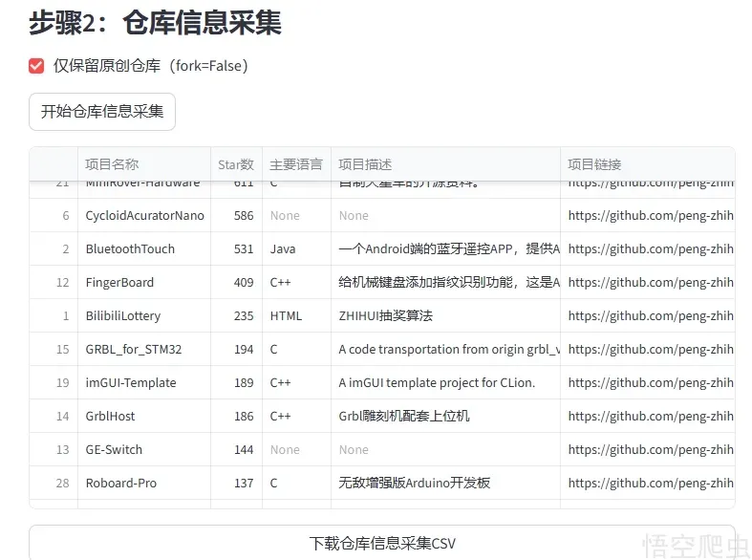
Task: Click row index 6 cell
Action: click(54, 216)
